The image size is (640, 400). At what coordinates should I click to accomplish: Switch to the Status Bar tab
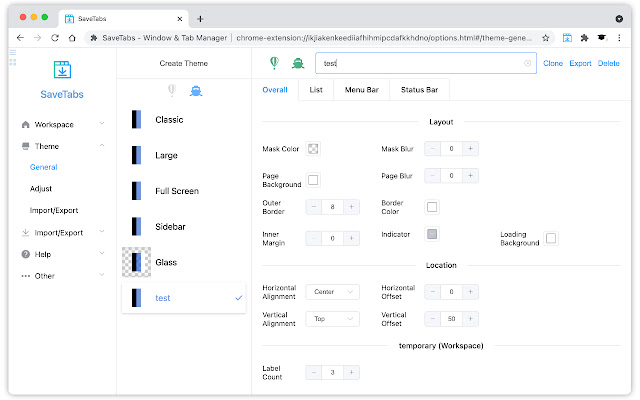click(x=419, y=90)
